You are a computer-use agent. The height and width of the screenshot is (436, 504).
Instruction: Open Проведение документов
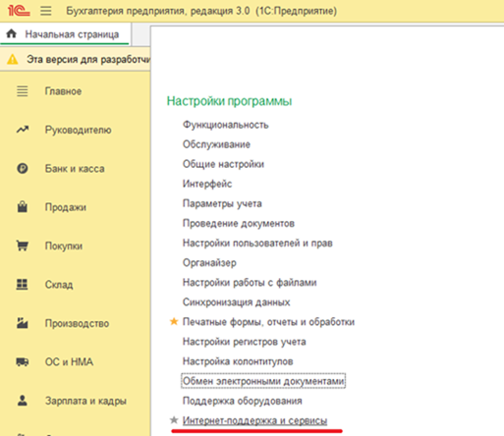click(239, 223)
